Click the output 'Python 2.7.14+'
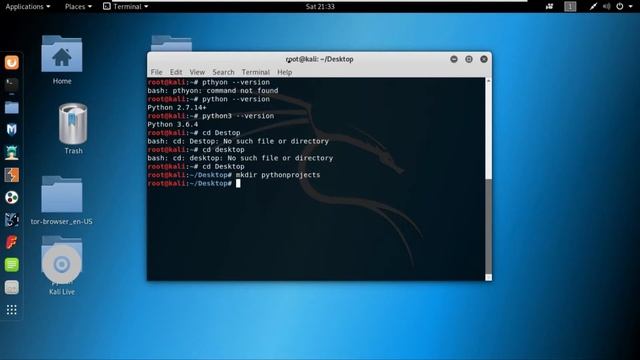This screenshot has width=640, height=360. (177, 108)
